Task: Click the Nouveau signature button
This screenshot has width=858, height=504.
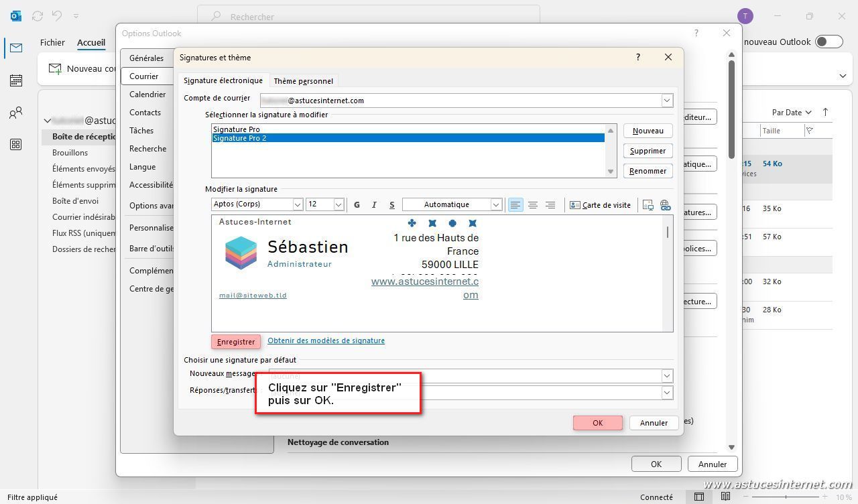Action: [x=648, y=131]
